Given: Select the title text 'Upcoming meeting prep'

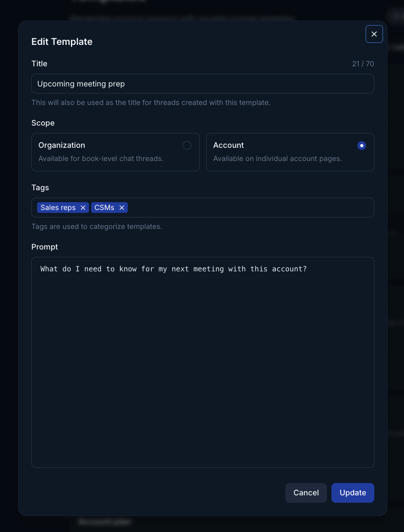Looking at the screenshot, I should pyautogui.click(x=81, y=84).
